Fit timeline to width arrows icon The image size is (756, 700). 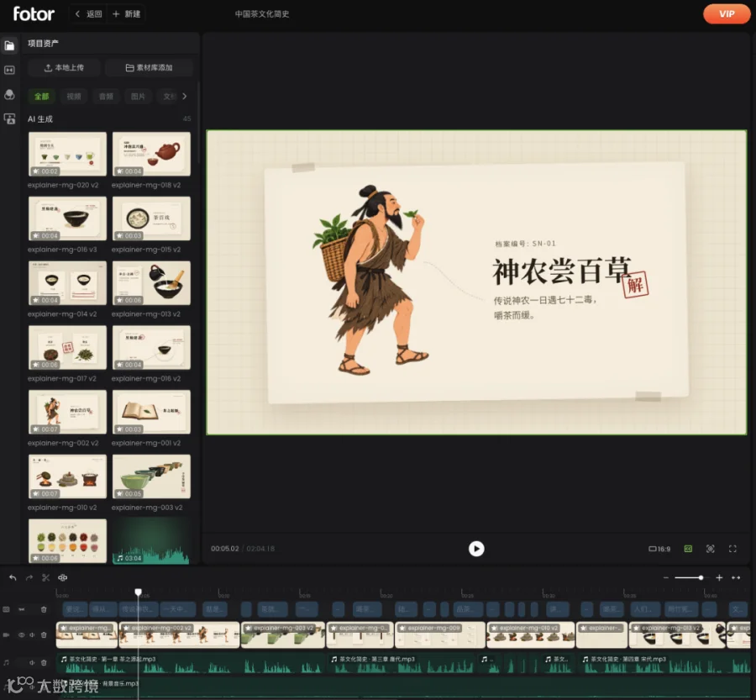click(x=736, y=577)
